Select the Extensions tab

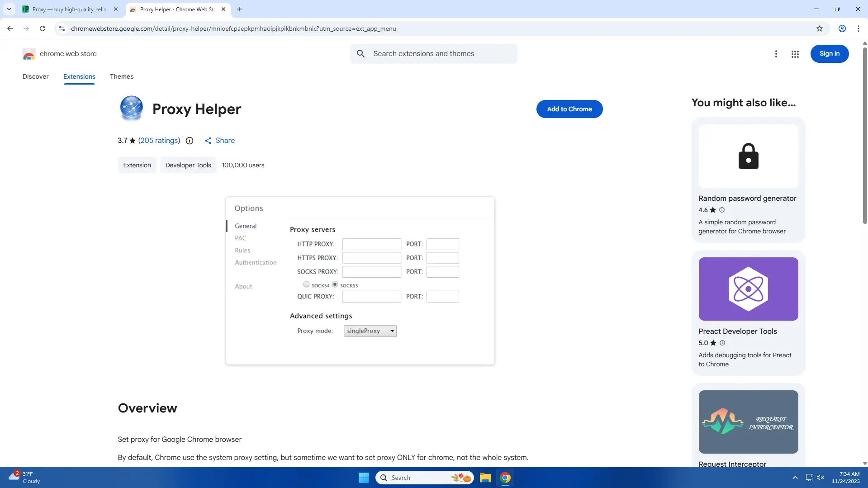(79, 76)
